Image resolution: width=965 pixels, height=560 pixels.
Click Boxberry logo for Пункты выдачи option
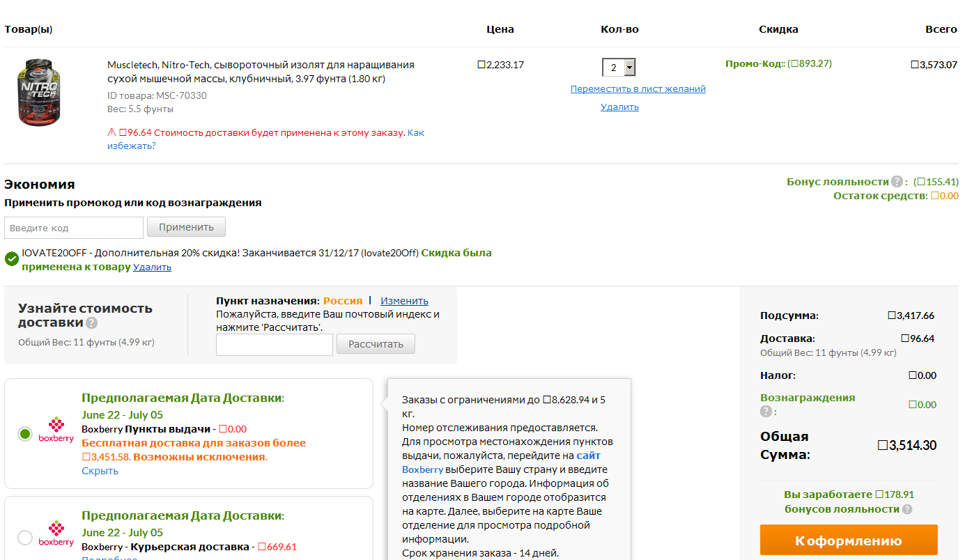[56, 430]
